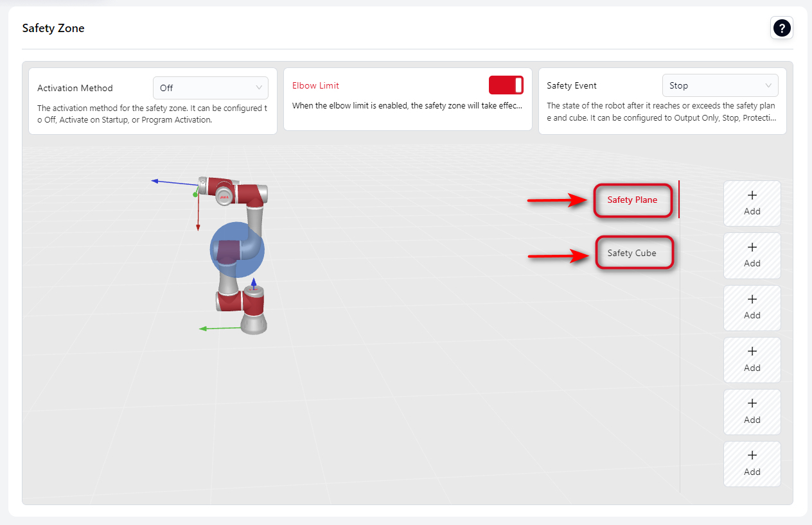Click the plus icon in the second Add slot
Image resolution: width=812 pixels, height=525 pixels.
tap(752, 248)
